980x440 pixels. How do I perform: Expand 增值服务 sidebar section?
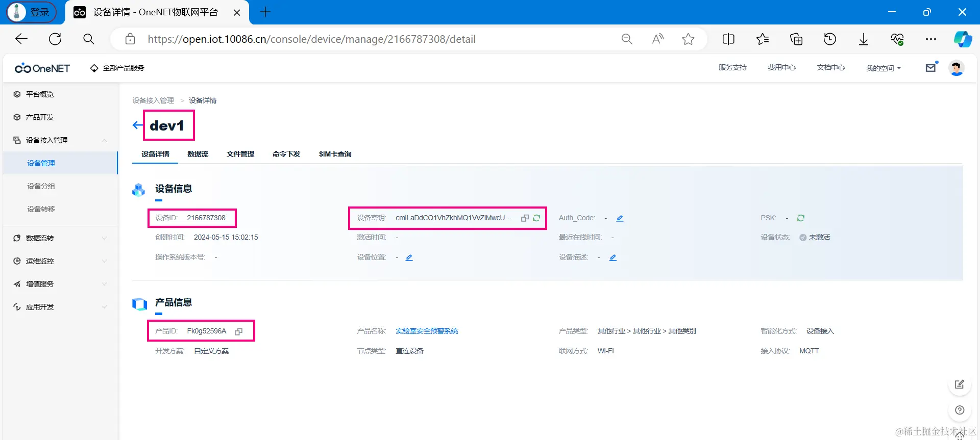(104, 284)
